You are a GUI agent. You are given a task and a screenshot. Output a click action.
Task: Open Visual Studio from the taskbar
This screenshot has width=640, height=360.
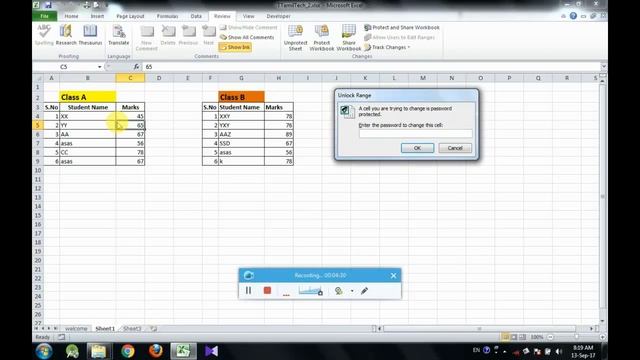click(x=211, y=351)
